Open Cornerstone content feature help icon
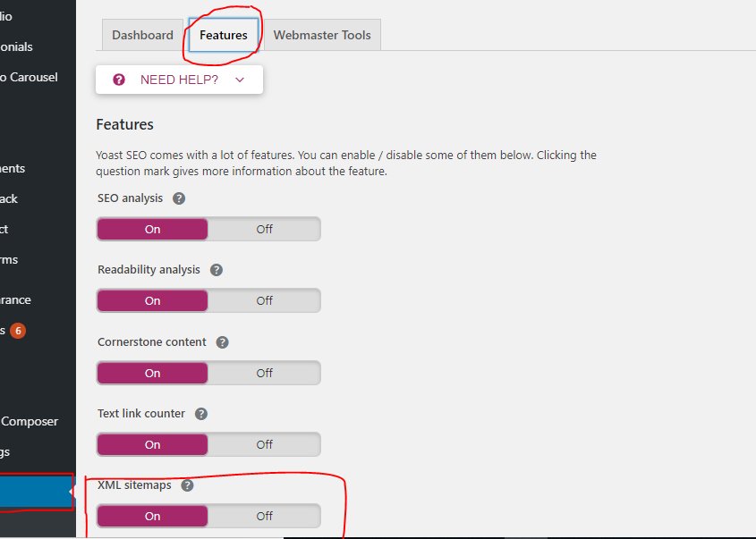This screenshot has height=539, width=756. [x=222, y=341]
